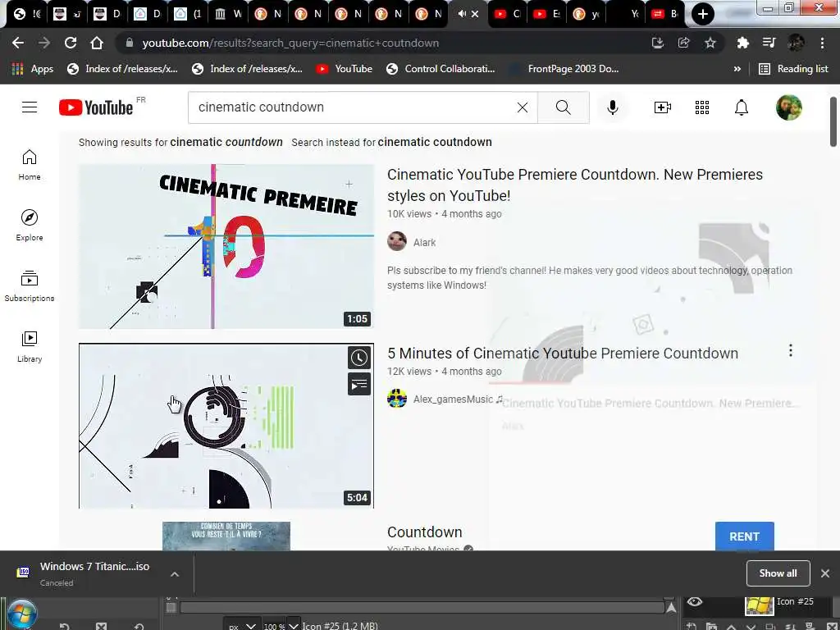Start voice search with the microphone
This screenshot has height=630, width=840.
tap(612, 107)
